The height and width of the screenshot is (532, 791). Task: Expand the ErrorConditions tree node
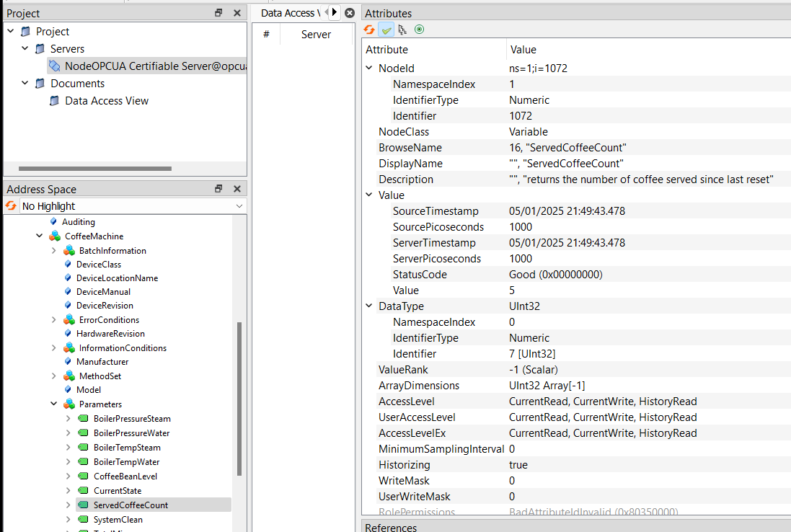click(54, 320)
